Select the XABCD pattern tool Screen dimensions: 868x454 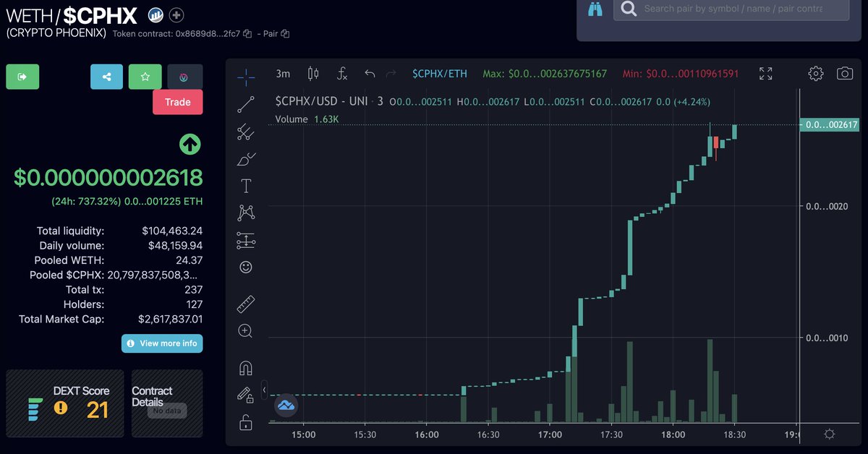pos(246,213)
